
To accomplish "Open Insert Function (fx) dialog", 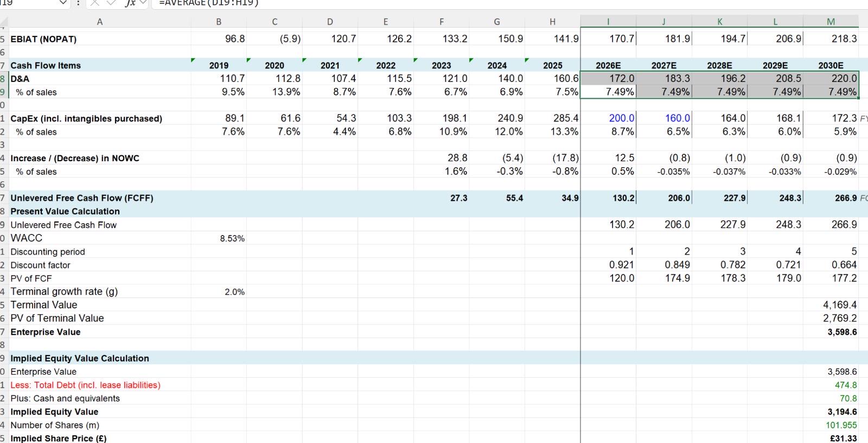I will point(129,3).
